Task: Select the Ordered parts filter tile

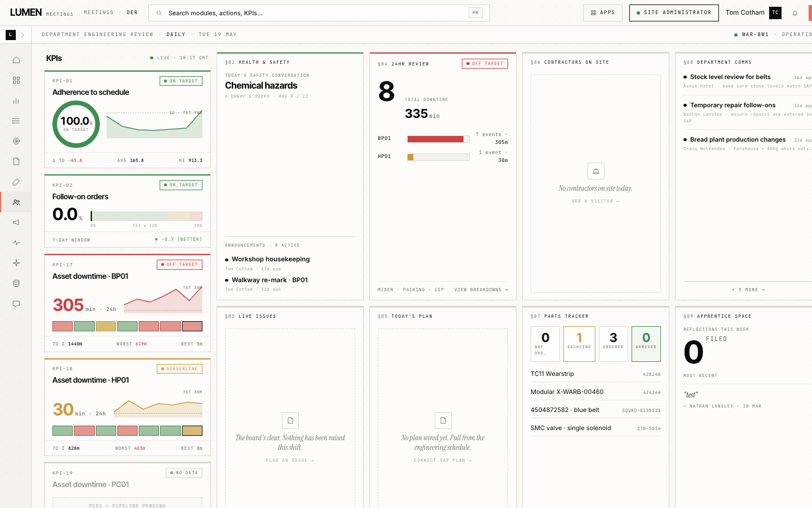Action: [613, 344]
